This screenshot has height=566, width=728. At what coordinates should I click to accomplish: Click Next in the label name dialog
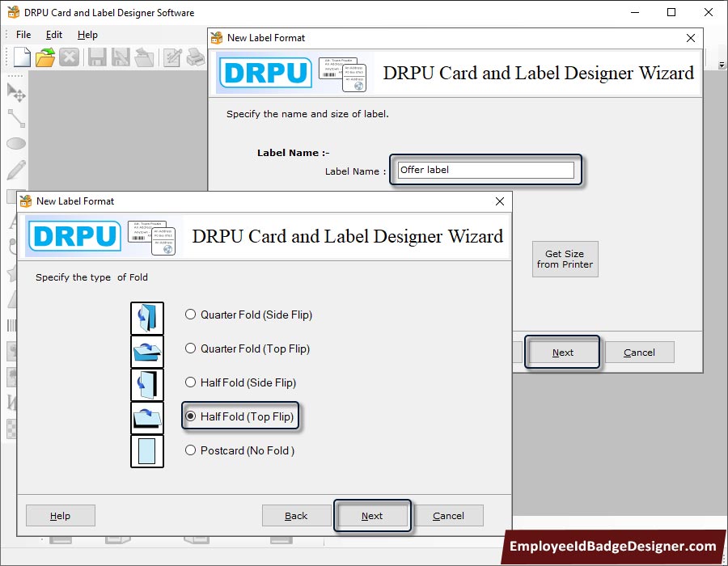tap(563, 352)
